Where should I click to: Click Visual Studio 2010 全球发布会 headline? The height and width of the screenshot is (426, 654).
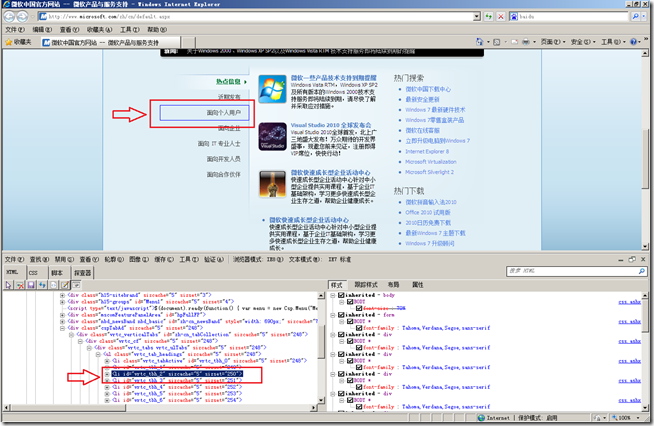[331, 125]
